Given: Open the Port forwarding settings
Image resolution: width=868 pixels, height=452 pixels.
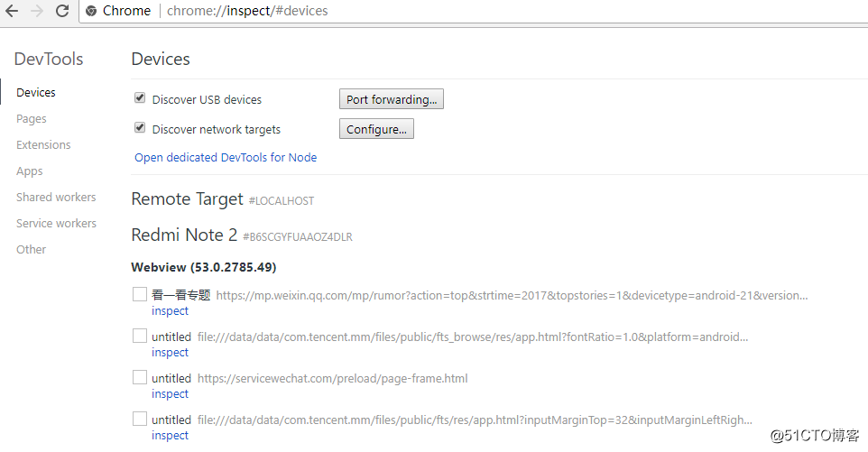Looking at the screenshot, I should (x=392, y=99).
